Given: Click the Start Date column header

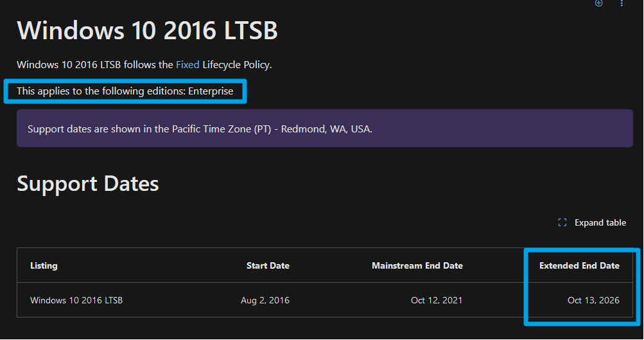Looking at the screenshot, I should tap(268, 265).
